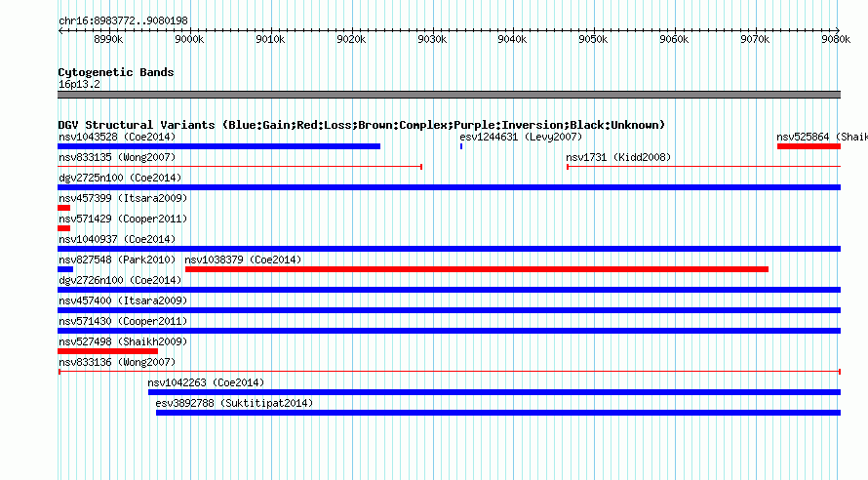The image size is (868, 480).
Task: Select the esv1244631 (Levy2007) small blue marker
Action: click(461, 146)
